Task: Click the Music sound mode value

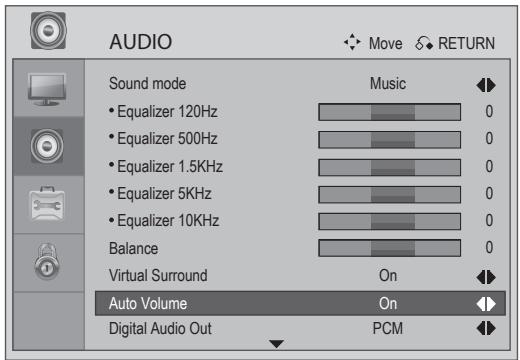Action: coord(388,83)
